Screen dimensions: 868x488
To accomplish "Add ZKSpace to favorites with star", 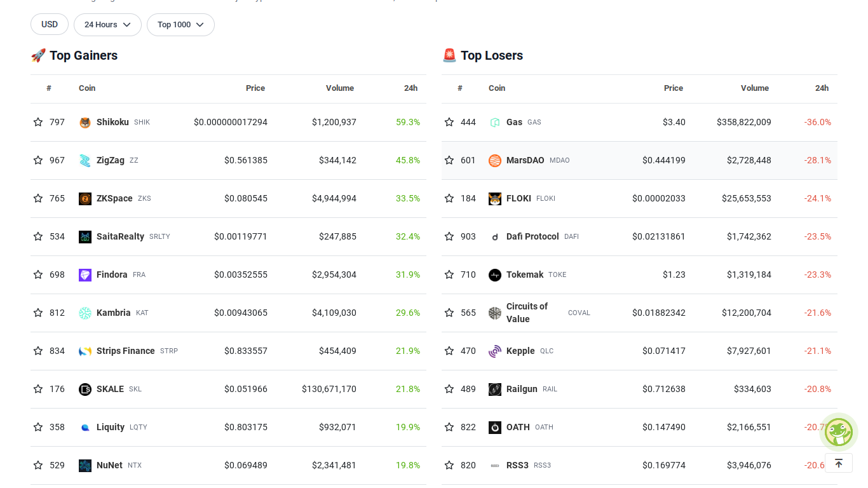I will (38, 198).
